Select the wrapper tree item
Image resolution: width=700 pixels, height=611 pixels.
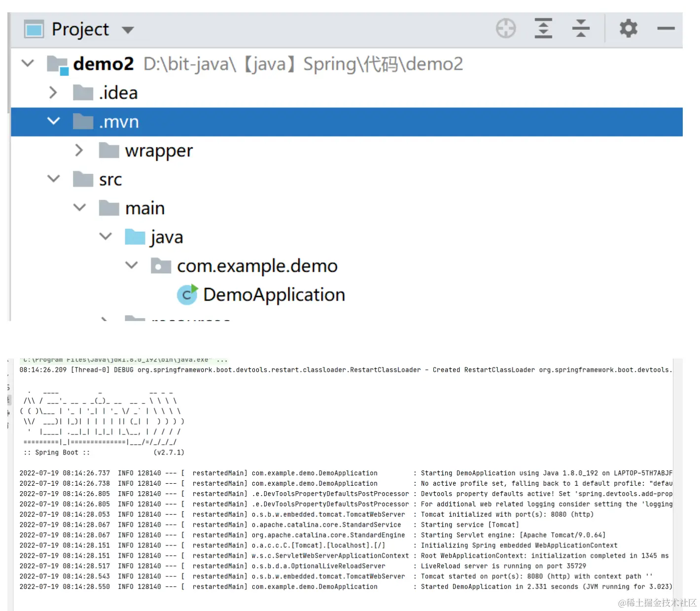coord(159,151)
